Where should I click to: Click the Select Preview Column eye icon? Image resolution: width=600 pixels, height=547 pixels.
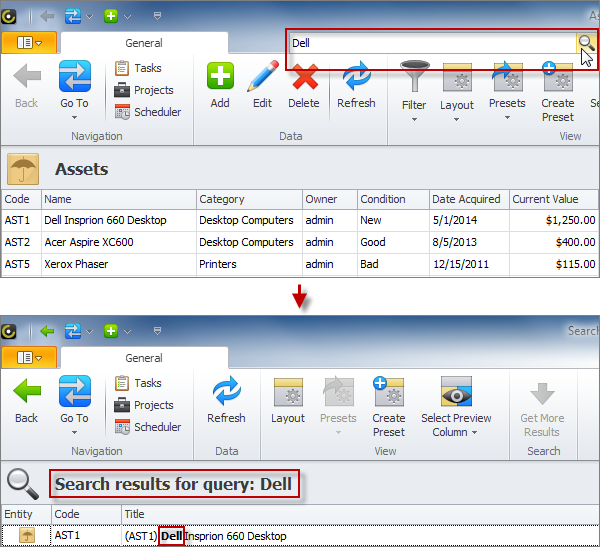click(x=456, y=391)
